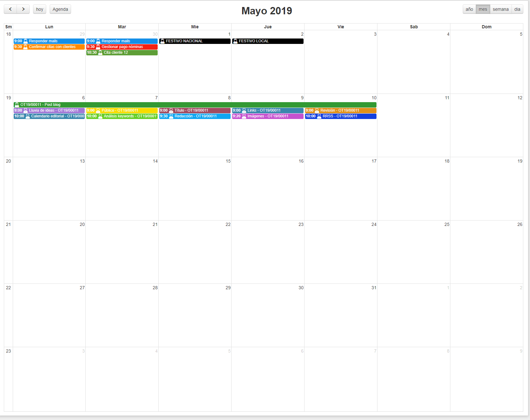Open 'FESTIVO NACIONAL' event label
530x420 pixels.
tap(184, 41)
